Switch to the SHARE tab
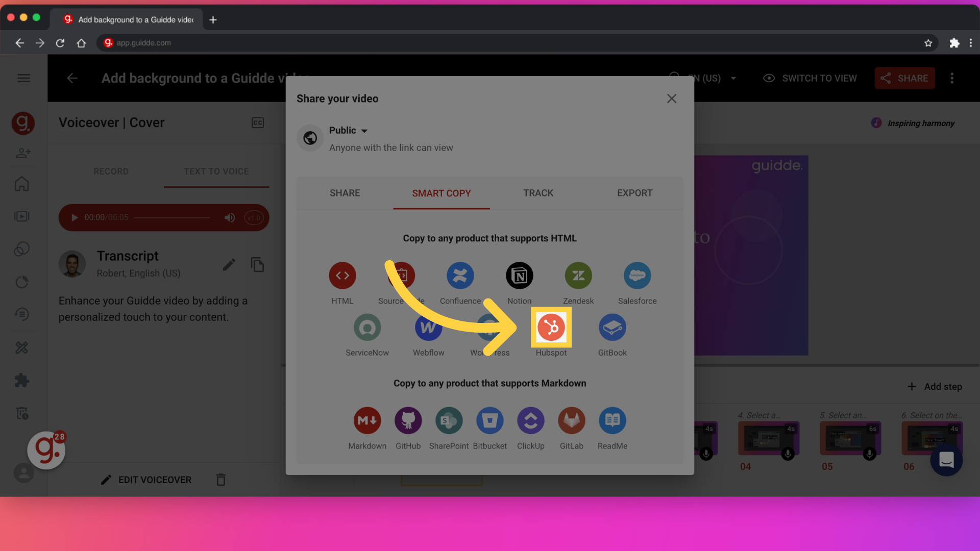This screenshot has width=980, height=551. [345, 193]
